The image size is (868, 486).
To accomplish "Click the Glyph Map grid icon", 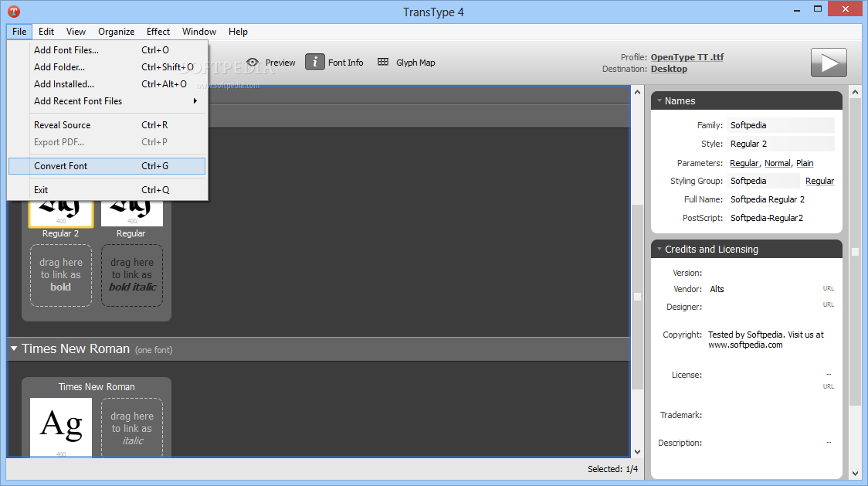I will tap(383, 62).
